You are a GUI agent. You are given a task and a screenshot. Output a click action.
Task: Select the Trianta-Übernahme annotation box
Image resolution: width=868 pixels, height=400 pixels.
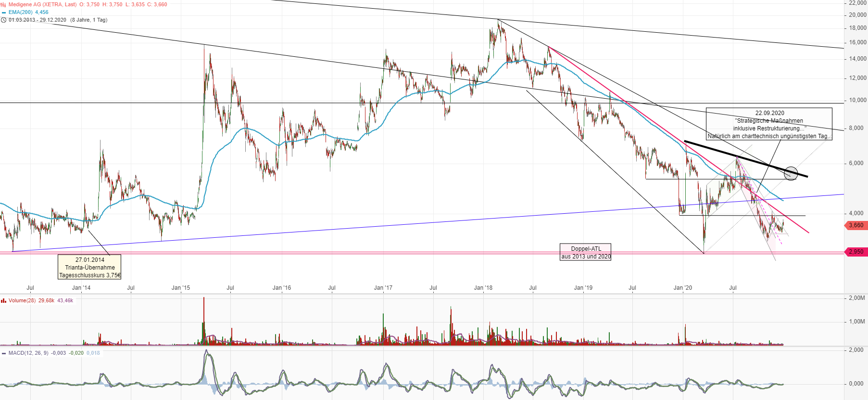(x=89, y=267)
